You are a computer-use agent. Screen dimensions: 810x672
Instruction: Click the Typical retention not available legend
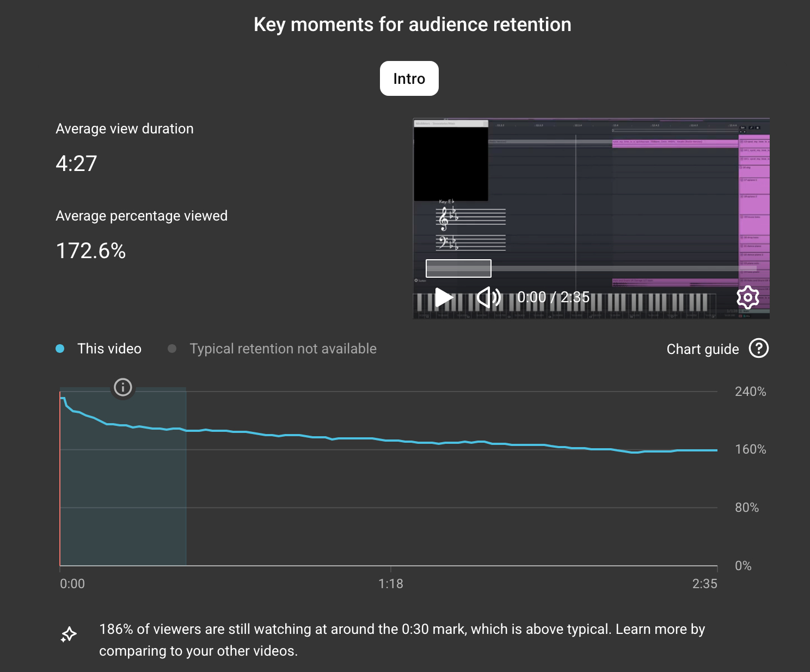(x=283, y=349)
